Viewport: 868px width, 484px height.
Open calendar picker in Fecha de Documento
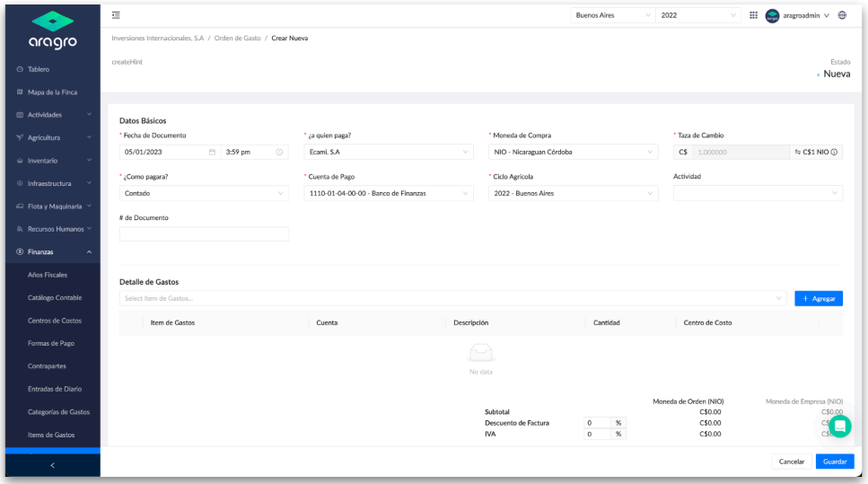(212, 152)
